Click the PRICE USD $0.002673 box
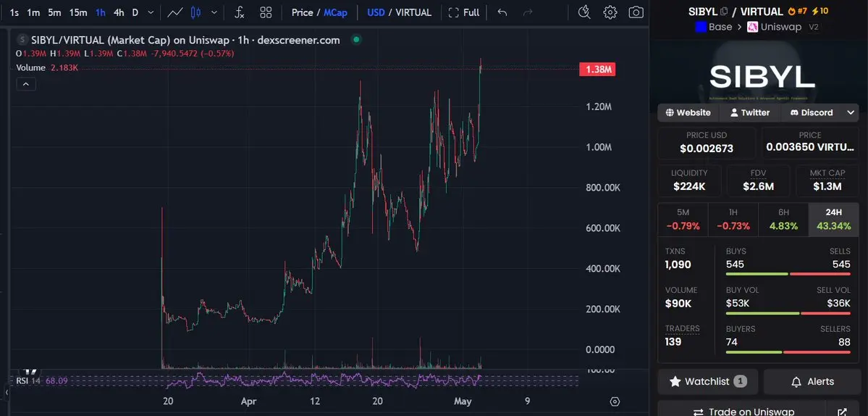868x416 pixels. pyautogui.click(x=707, y=143)
